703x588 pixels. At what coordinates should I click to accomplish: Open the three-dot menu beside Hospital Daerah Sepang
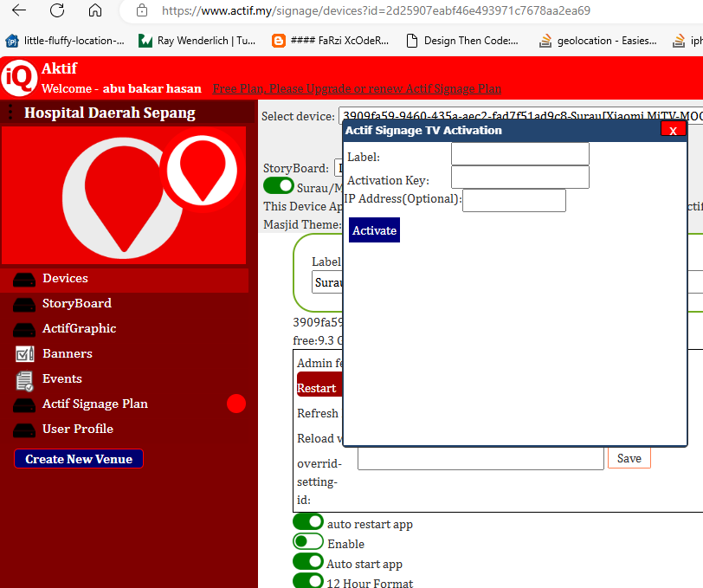(x=10, y=112)
